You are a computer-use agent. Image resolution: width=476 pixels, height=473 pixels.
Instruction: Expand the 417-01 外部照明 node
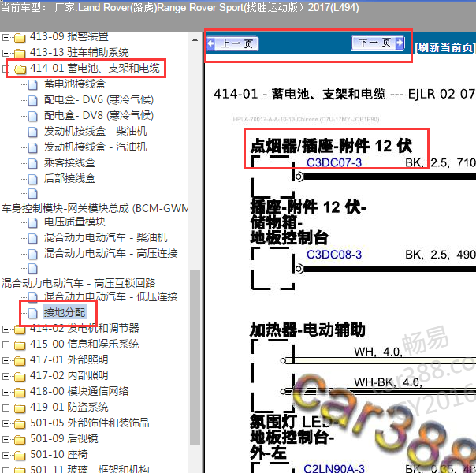point(6,361)
